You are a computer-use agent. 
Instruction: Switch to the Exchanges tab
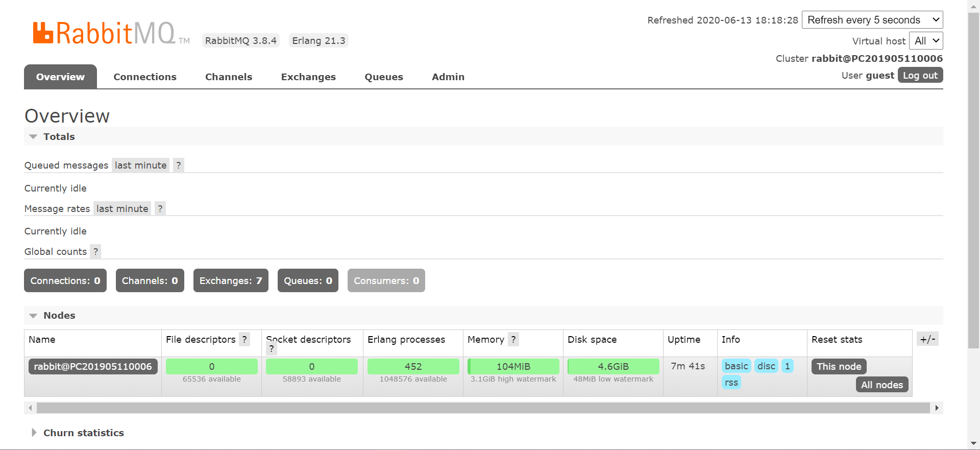(x=308, y=77)
